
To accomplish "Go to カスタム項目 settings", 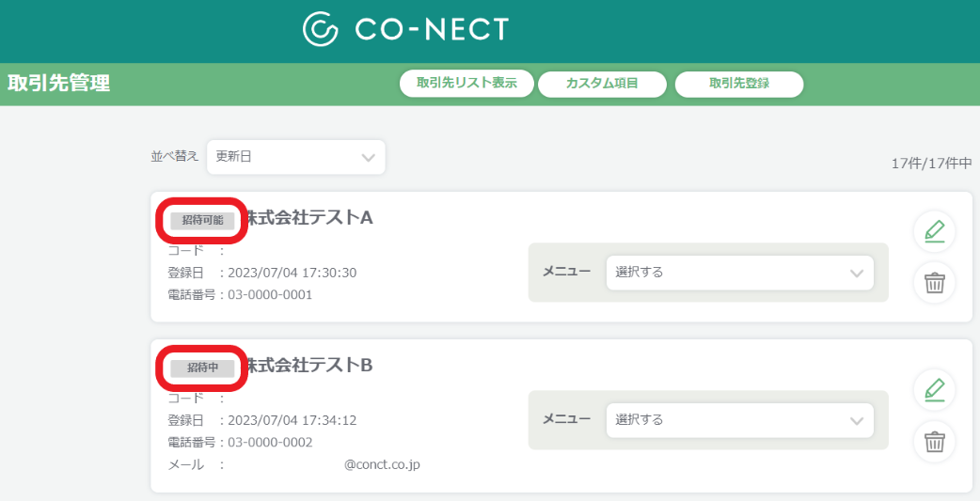I will tap(602, 85).
